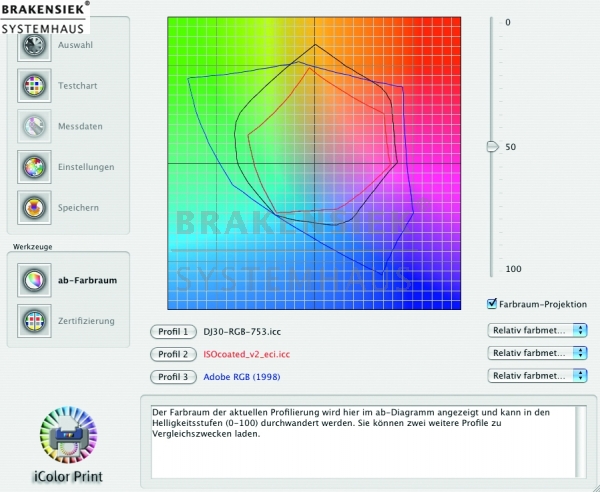Screen dimensions: 600x492
Task: Click the Zertifizierung label
Action: [x=86, y=321]
